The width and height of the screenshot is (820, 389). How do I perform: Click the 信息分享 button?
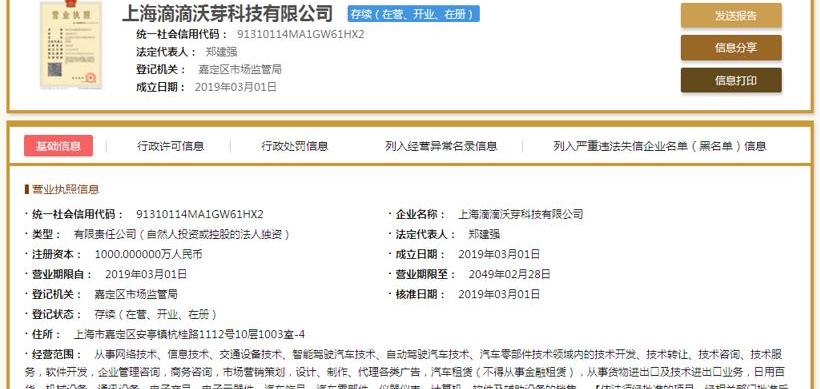[731, 48]
